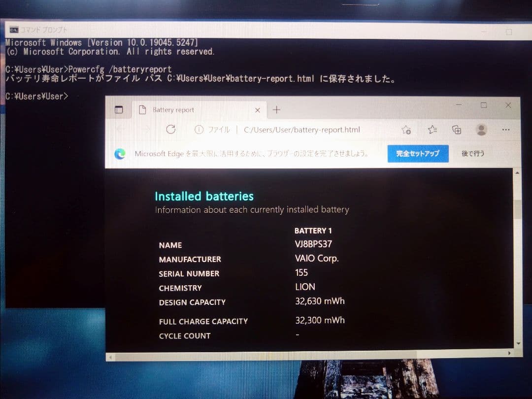Open the Favorites list
The height and width of the screenshot is (399, 532).
click(x=432, y=130)
